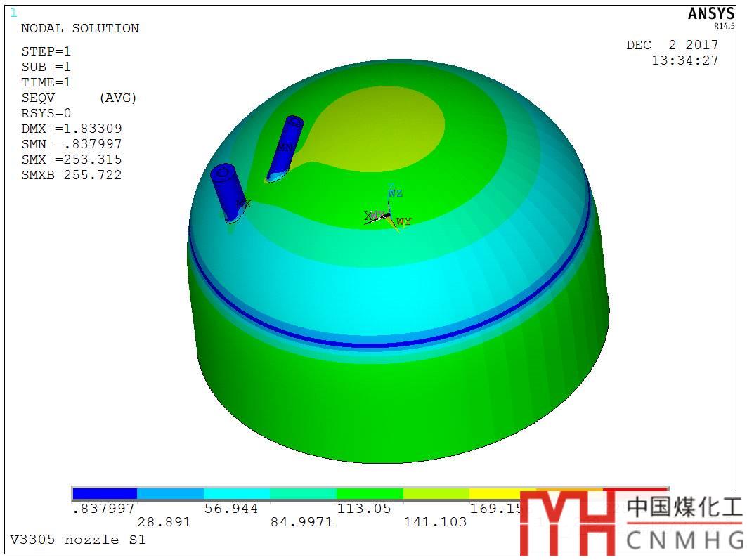Click the MN minimum stress marker
Viewport: 747px width, 560px height.
click(x=285, y=148)
